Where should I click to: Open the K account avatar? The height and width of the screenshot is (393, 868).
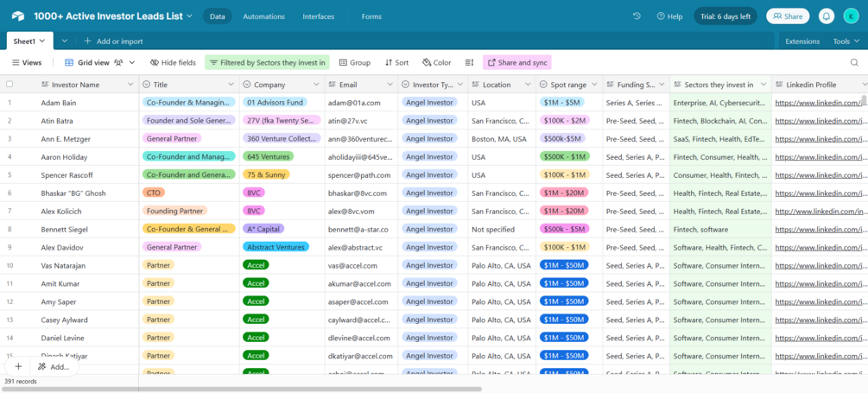851,16
